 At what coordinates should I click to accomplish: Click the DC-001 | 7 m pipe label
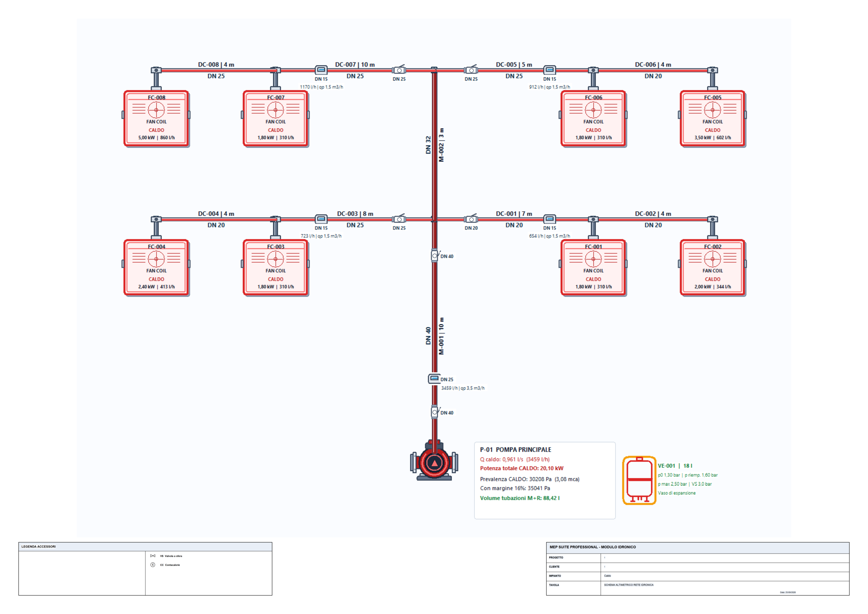pyautogui.click(x=514, y=214)
